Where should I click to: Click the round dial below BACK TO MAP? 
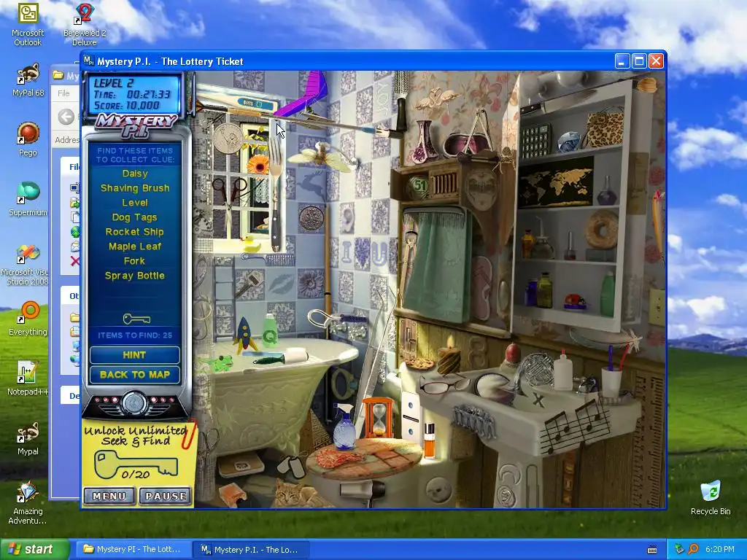[135, 403]
